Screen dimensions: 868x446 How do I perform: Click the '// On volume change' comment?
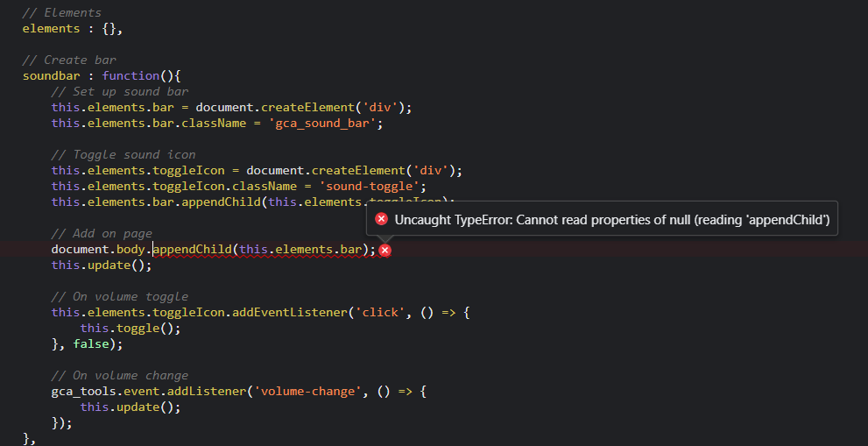pos(120,376)
